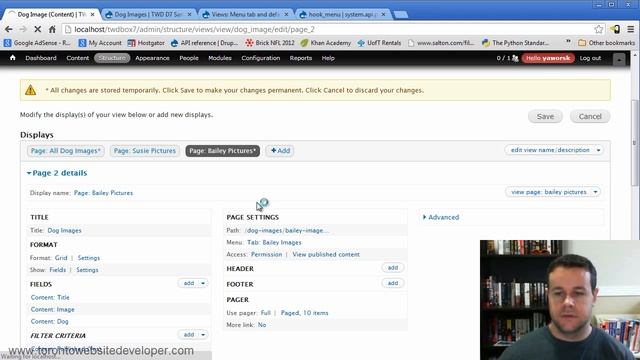Viewport: 640px width, 360px height.
Task: Open the Reports admin menu
Action: click(x=301, y=58)
